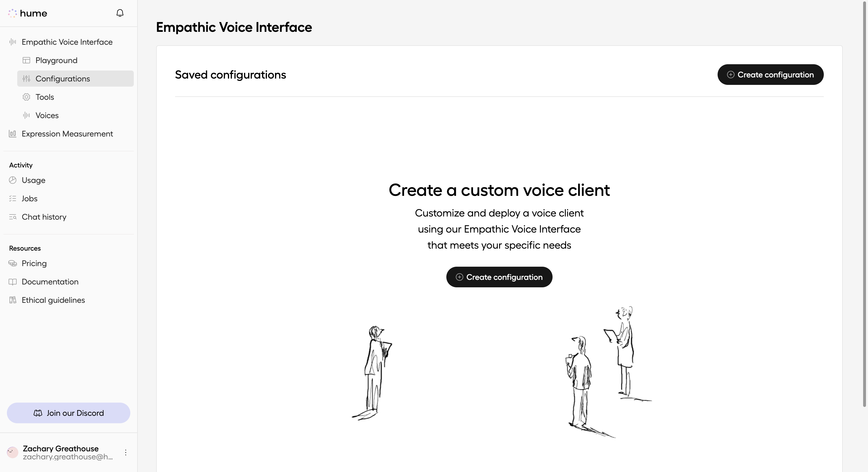Image resolution: width=868 pixels, height=472 pixels.
Task: Click the Discord icon on the invite button
Action: point(38,413)
